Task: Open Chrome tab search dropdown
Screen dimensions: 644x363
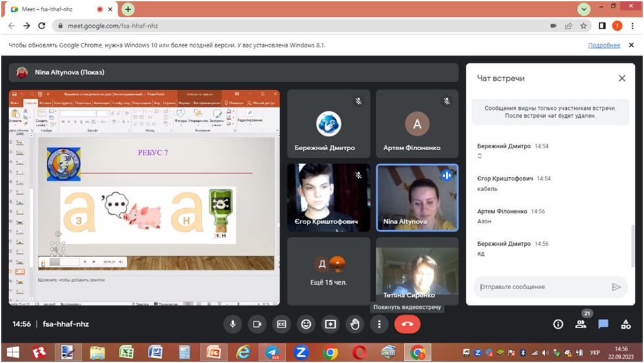Action: point(583,9)
